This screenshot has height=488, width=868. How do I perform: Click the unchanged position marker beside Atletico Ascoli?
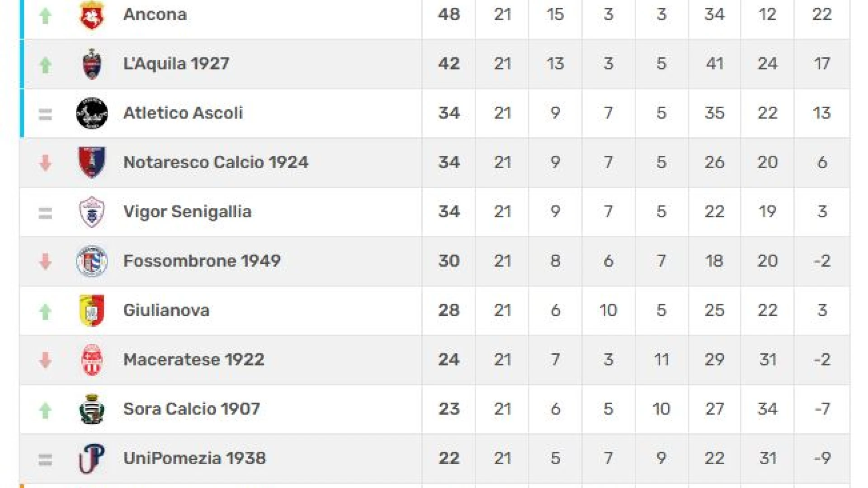coord(45,114)
